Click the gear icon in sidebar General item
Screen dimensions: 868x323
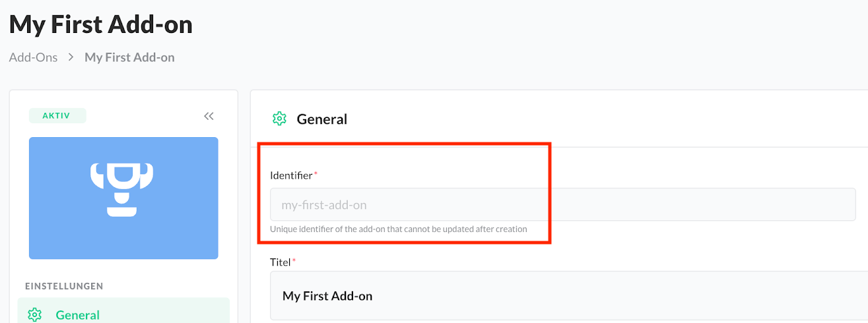(36, 314)
